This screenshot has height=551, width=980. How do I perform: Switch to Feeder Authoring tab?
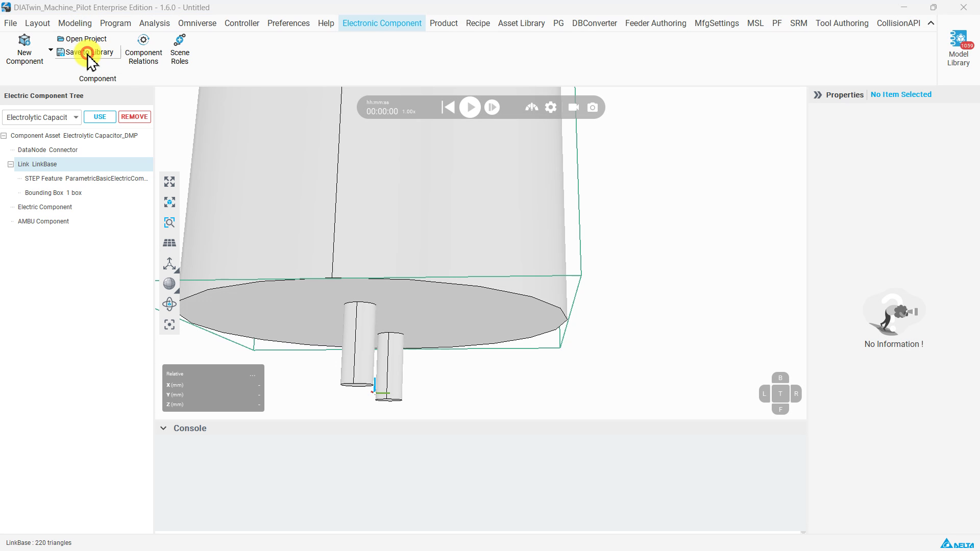[656, 23]
